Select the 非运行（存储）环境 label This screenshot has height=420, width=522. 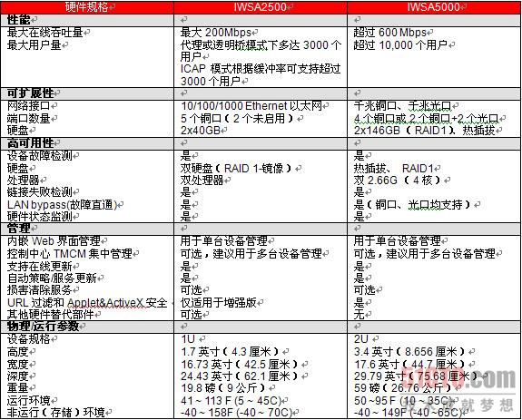point(56,413)
